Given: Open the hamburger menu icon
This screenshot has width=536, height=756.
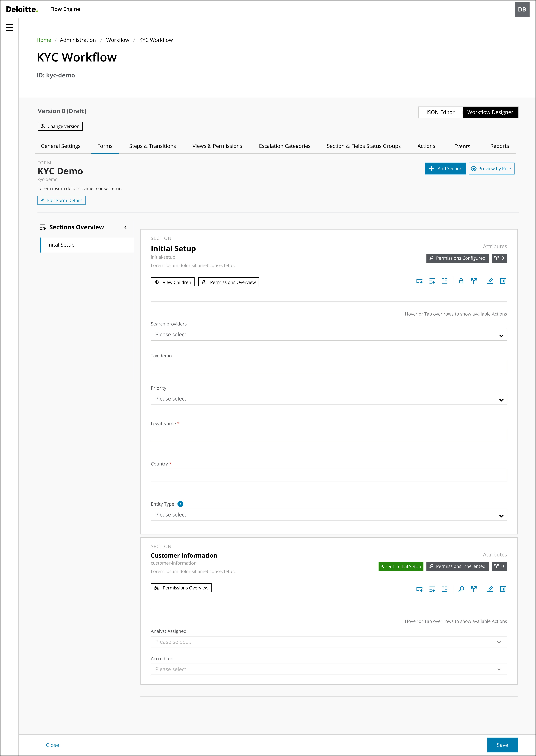Looking at the screenshot, I should coord(10,27).
